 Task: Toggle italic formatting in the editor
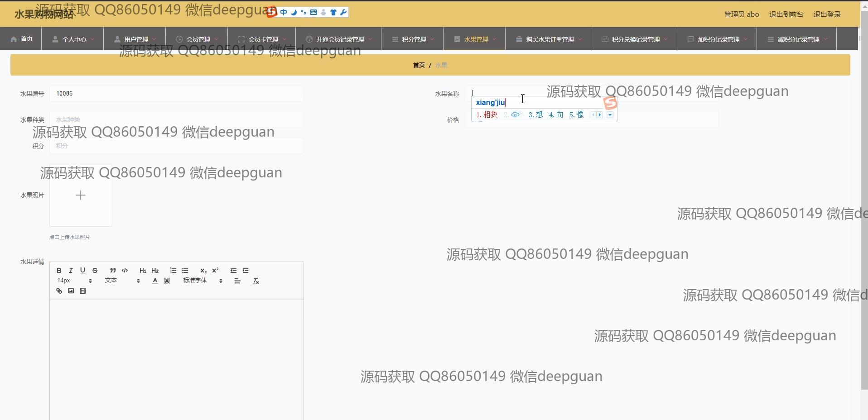[x=71, y=270]
